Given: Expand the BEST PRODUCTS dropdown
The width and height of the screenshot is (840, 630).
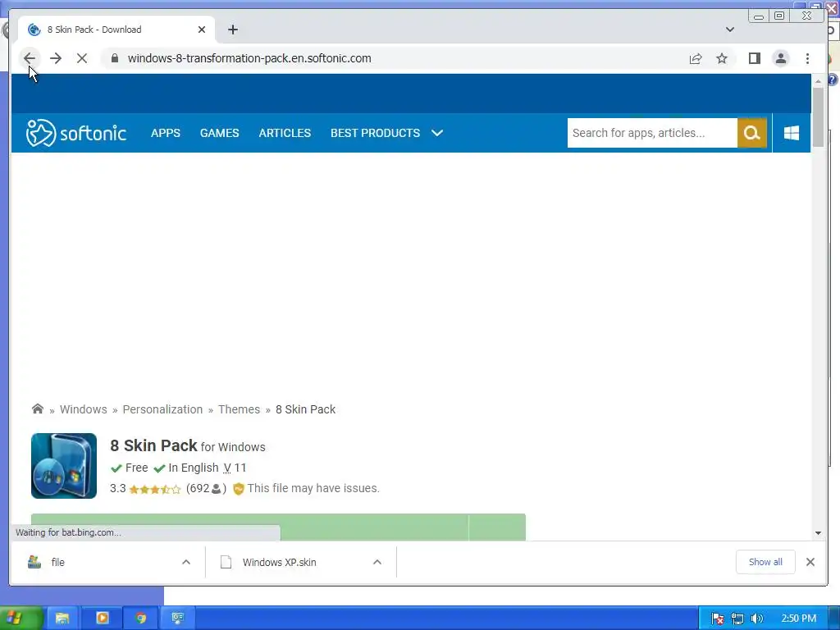Looking at the screenshot, I should point(386,133).
